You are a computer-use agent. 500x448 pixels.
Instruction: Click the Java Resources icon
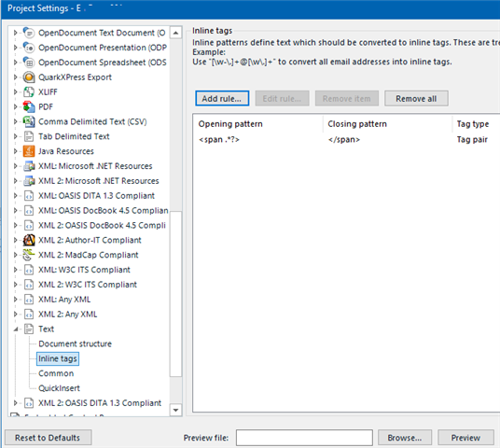coord(29,151)
